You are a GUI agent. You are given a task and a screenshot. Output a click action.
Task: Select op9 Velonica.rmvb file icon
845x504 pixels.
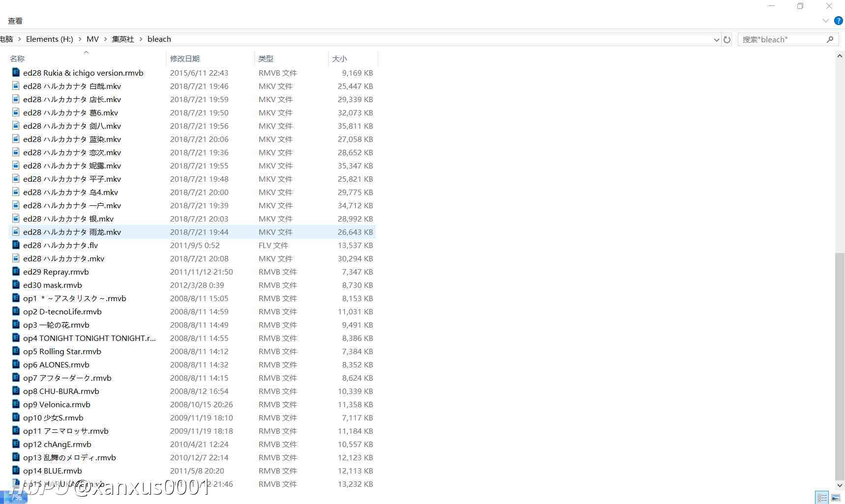point(16,404)
